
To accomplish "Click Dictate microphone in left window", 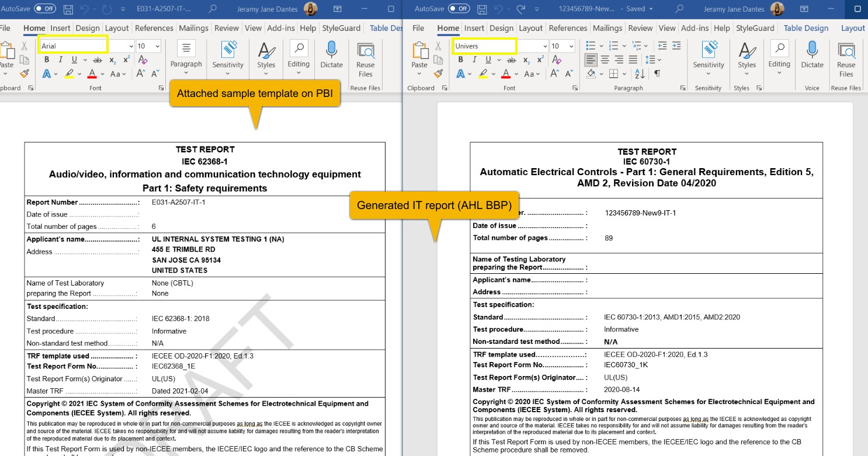I will 331,54.
